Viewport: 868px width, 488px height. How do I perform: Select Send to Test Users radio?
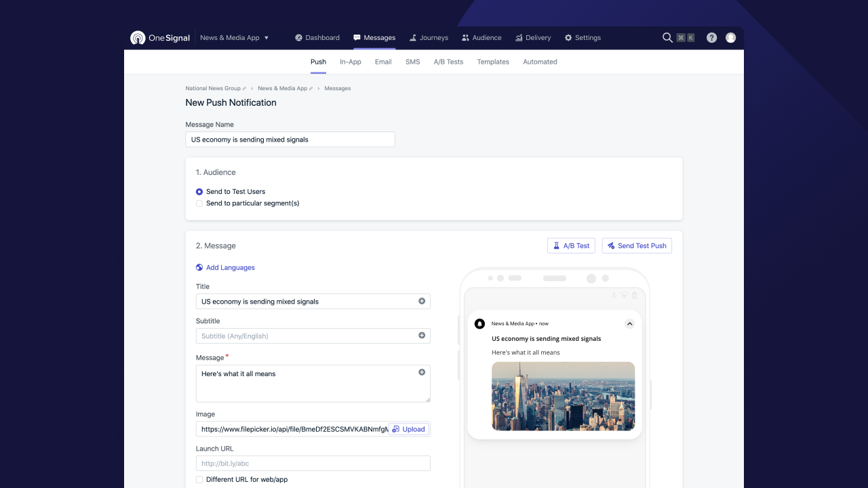coord(199,192)
